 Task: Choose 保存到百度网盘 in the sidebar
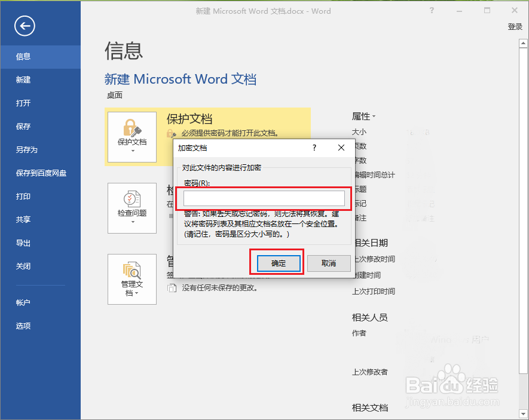point(41,173)
